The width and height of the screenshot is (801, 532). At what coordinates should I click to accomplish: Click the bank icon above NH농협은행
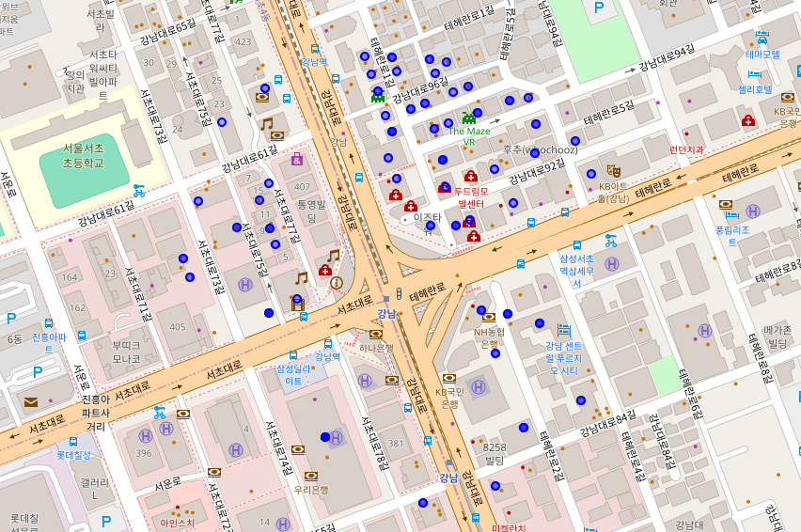click(x=487, y=317)
